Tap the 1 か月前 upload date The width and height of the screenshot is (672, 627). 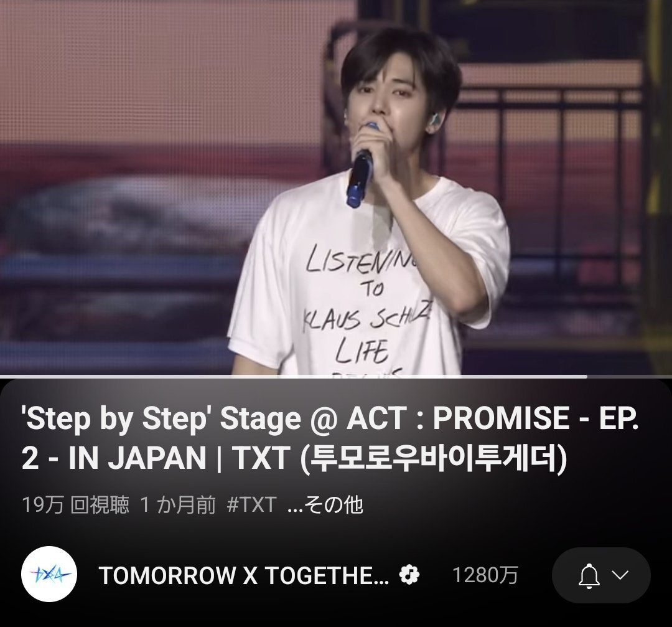coord(178,504)
